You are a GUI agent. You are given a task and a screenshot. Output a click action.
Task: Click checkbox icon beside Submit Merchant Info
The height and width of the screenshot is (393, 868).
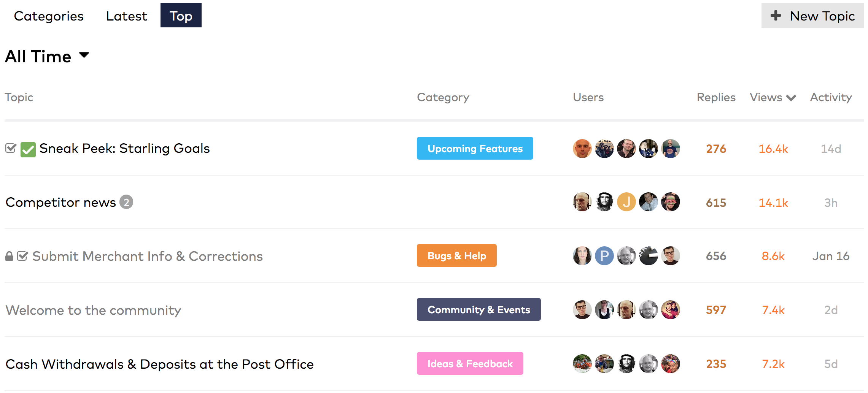(x=22, y=256)
